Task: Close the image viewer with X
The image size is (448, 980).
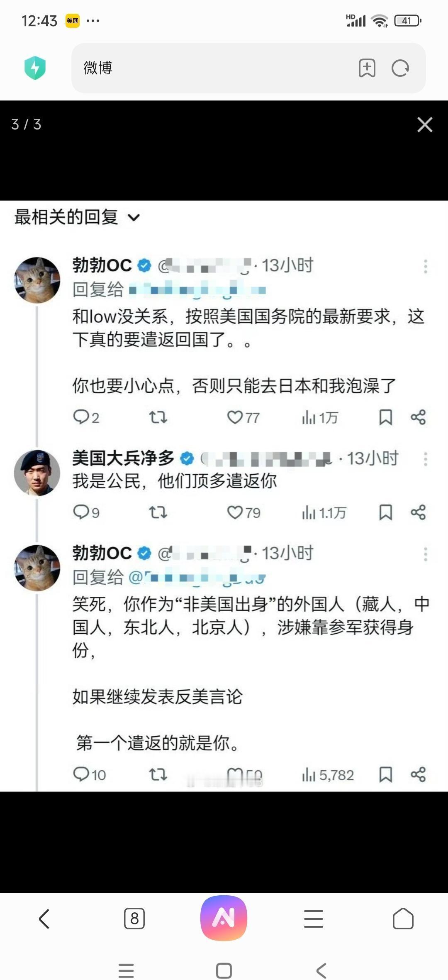Action: coord(425,125)
